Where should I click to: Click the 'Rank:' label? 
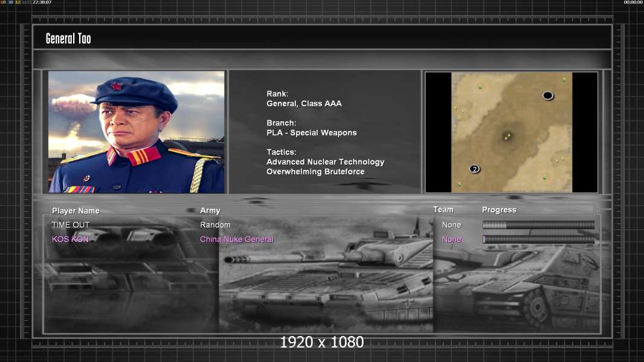click(x=277, y=94)
